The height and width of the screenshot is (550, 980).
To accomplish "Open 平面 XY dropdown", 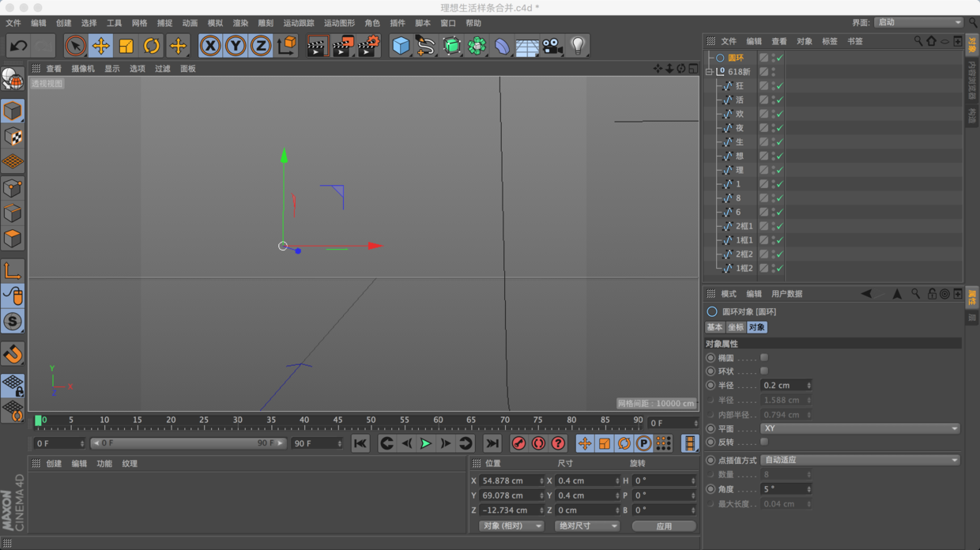I will pyautogui.click(x=860, y=428).
